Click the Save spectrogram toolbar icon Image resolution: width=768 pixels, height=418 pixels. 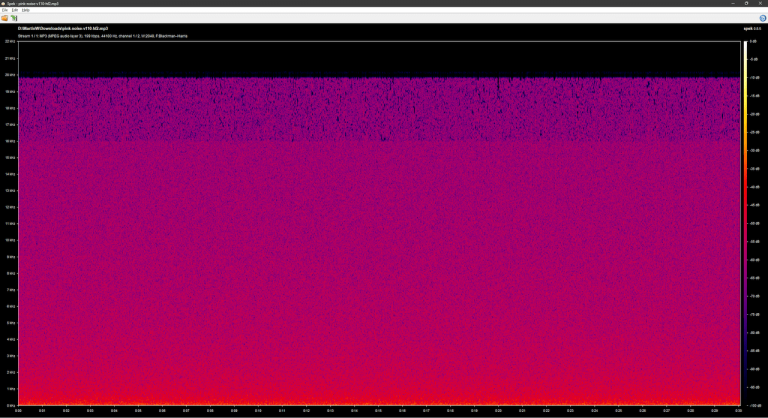pyautogui.click(x=12, y=17)
